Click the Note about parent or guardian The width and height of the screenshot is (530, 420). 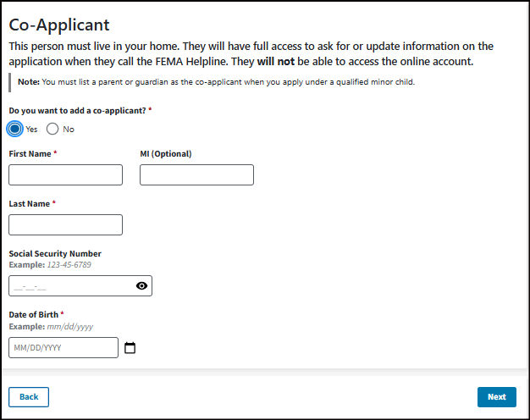tap(212, 82)
